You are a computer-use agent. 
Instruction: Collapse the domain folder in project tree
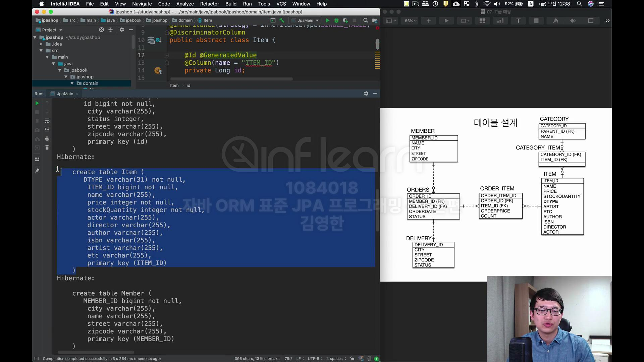(72, 83)
